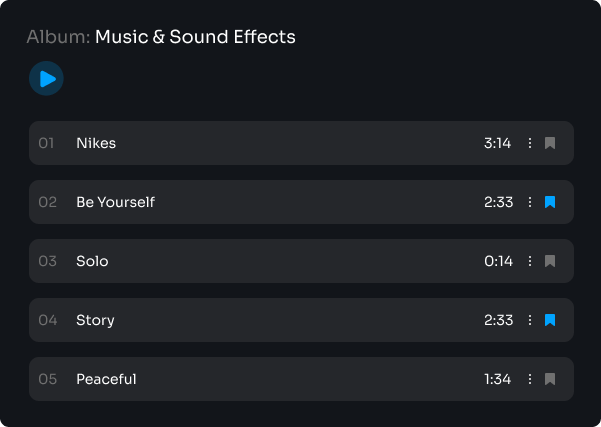Bookmark the Peaceful track

pos(550,379)
